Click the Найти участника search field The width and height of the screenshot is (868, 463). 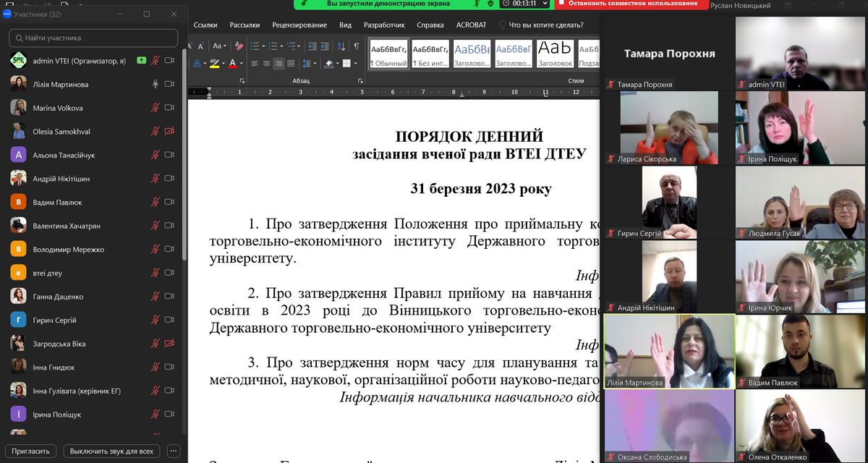coord(93,38)
